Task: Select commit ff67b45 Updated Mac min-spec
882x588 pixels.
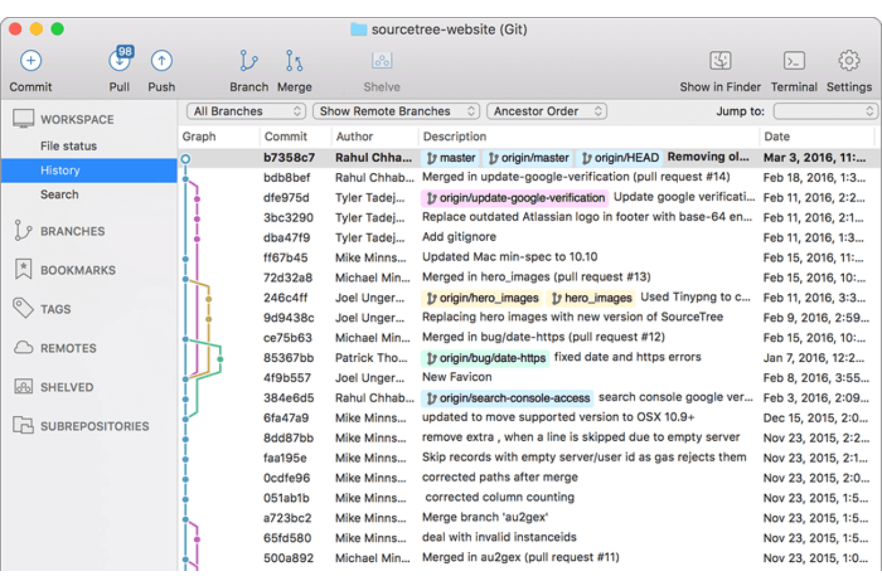Action: point(529,258)
